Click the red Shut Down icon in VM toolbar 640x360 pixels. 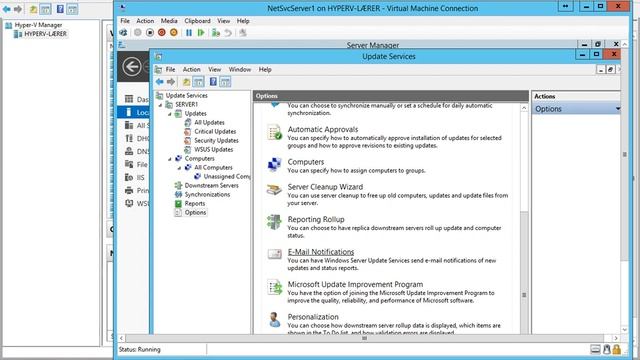point(162,33)
